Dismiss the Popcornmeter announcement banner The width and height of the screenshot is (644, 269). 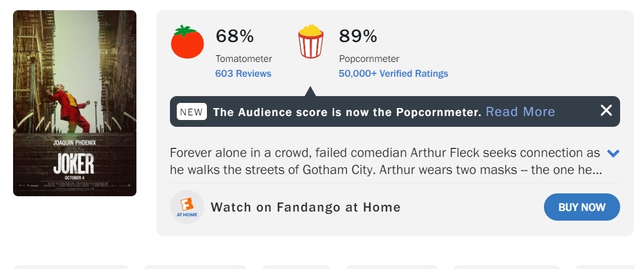pos(606,111)
